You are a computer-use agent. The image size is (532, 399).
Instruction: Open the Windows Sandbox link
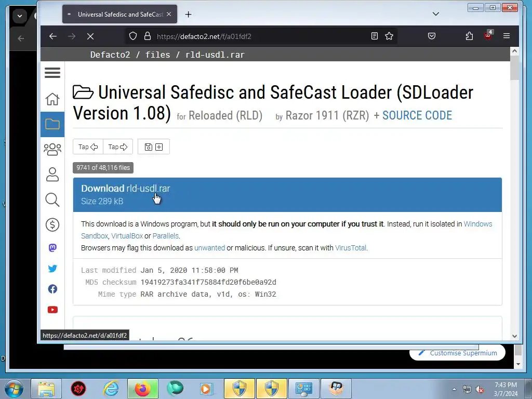[478, 224]
